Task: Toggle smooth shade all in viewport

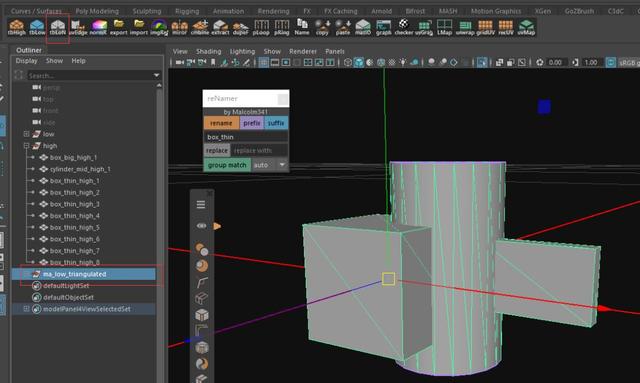Action: [358, 62]
